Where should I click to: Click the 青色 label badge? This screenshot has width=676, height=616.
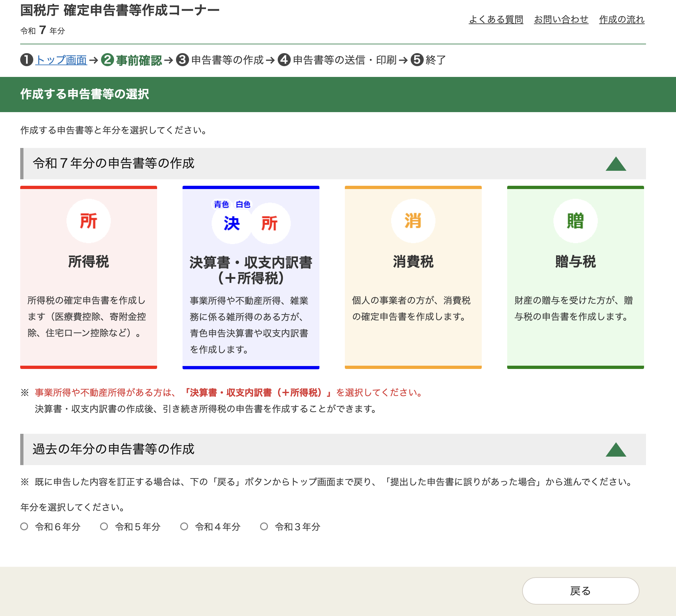pos(221,204)
